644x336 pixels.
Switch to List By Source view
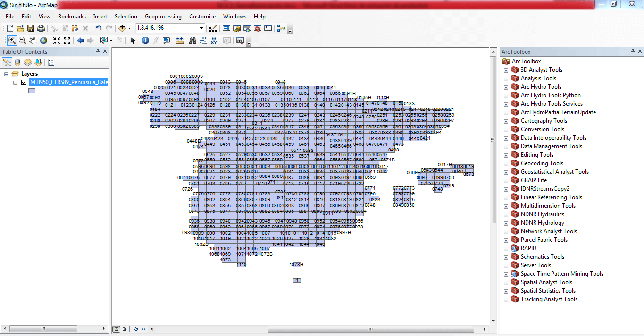point(17,62)
